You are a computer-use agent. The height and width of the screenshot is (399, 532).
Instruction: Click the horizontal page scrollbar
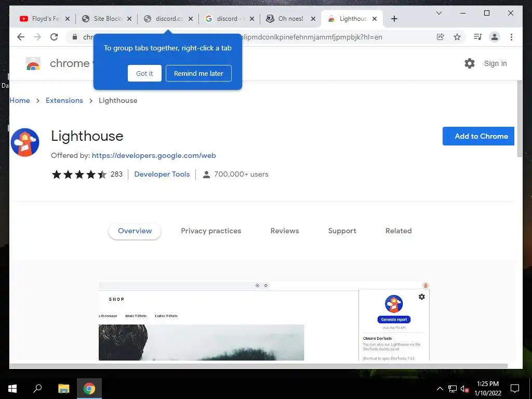click(x=259, y=366)
